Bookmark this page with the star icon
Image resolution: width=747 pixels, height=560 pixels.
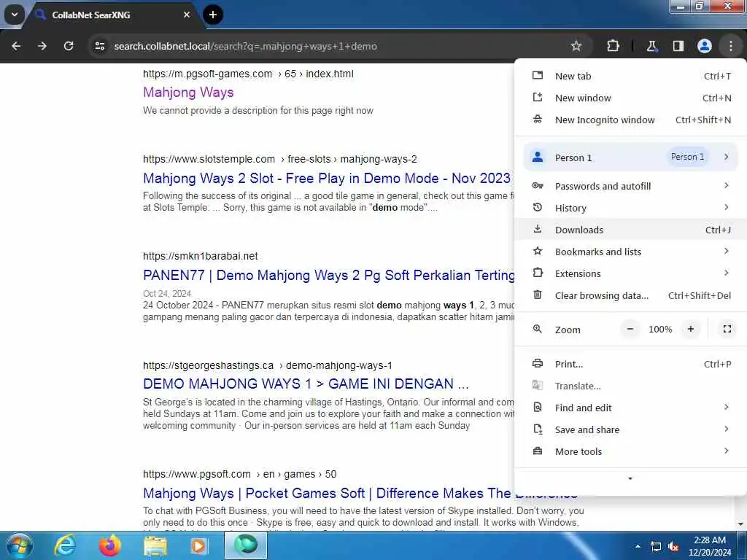576,46
